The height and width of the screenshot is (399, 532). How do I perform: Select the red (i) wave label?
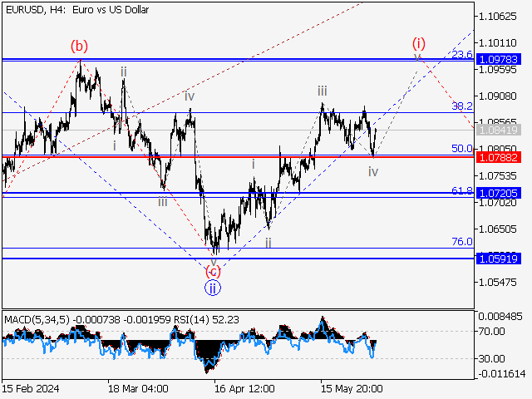pyautogui.click(x=419, y=44)
